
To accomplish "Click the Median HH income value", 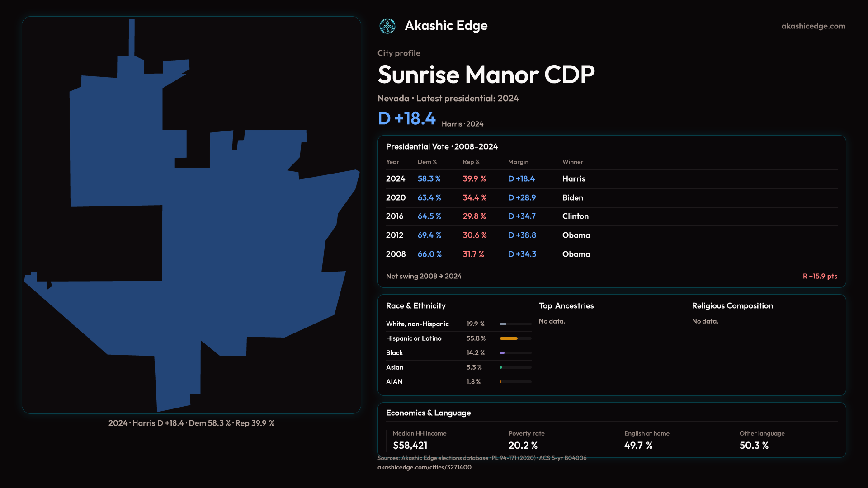I will (x=410, y=445).
